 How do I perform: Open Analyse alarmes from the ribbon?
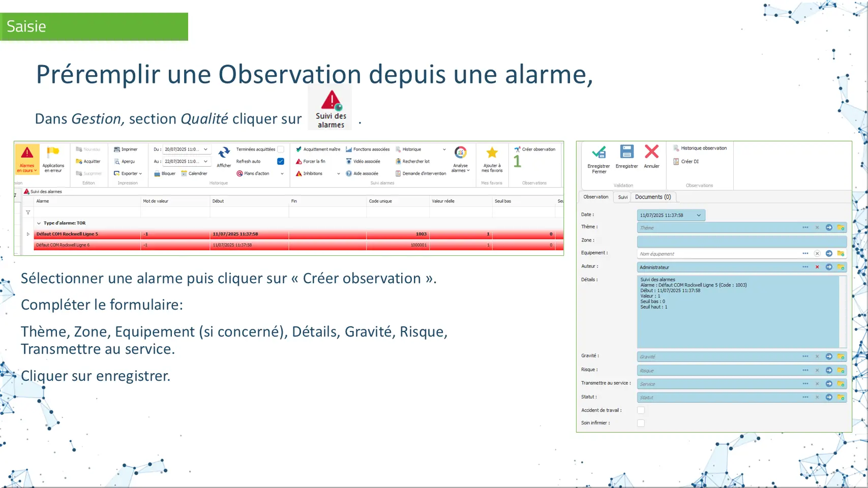(460, 153)
